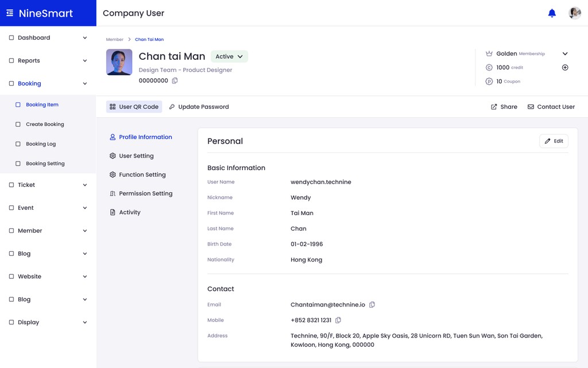The image size is (588, 368).
Task: Click Chan Tai Man's profile photo
Action: (x=119, y=62)
